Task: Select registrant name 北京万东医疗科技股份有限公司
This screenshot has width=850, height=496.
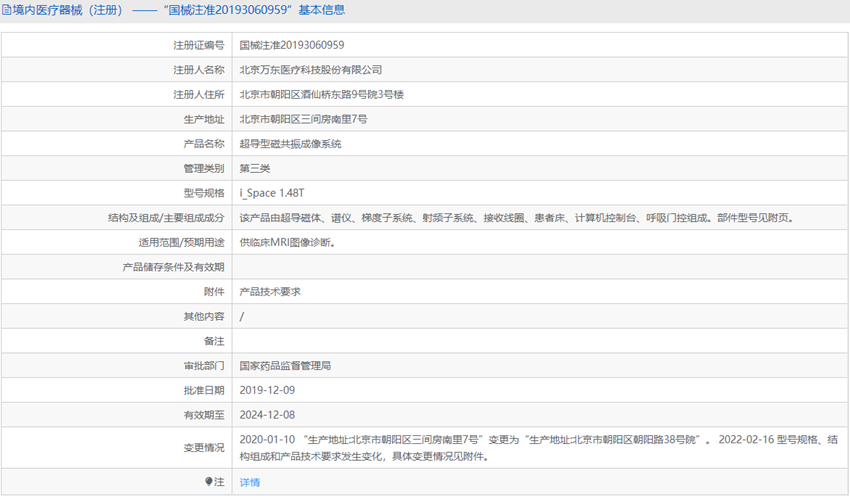Action: click(311, 70)
